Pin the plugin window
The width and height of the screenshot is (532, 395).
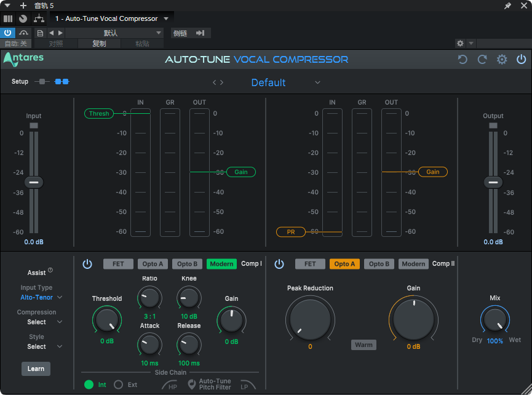(x=507, y=6)
